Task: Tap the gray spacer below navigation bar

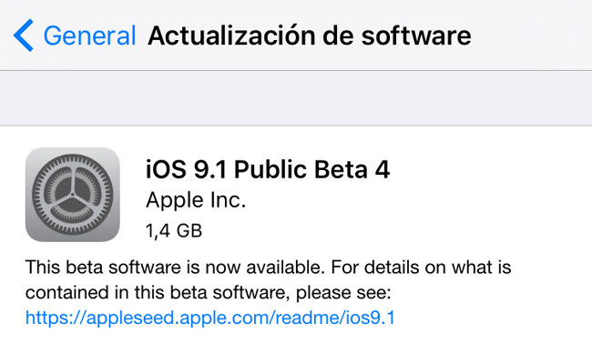Action: click(x=296, y=98)
